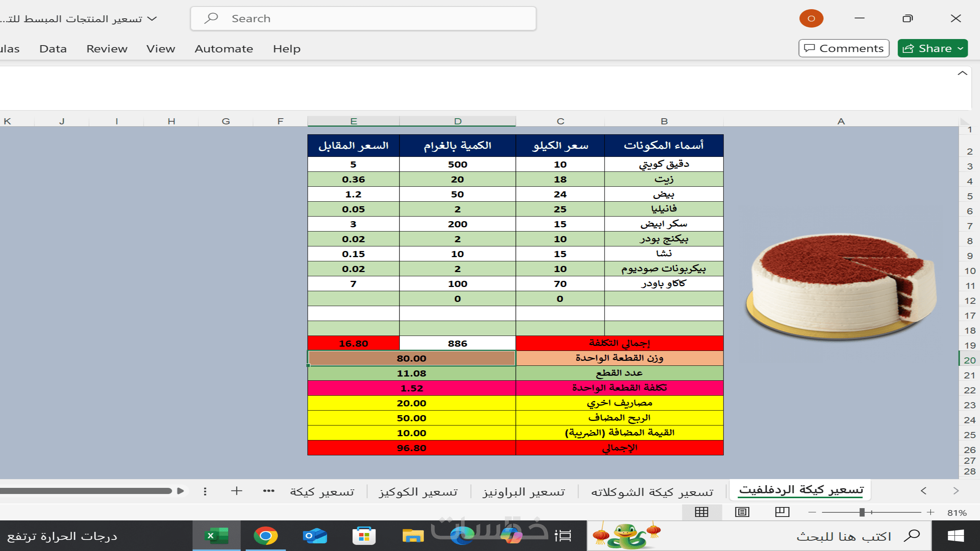Click the Search box

pyautogui.click(x=363, y=18)
